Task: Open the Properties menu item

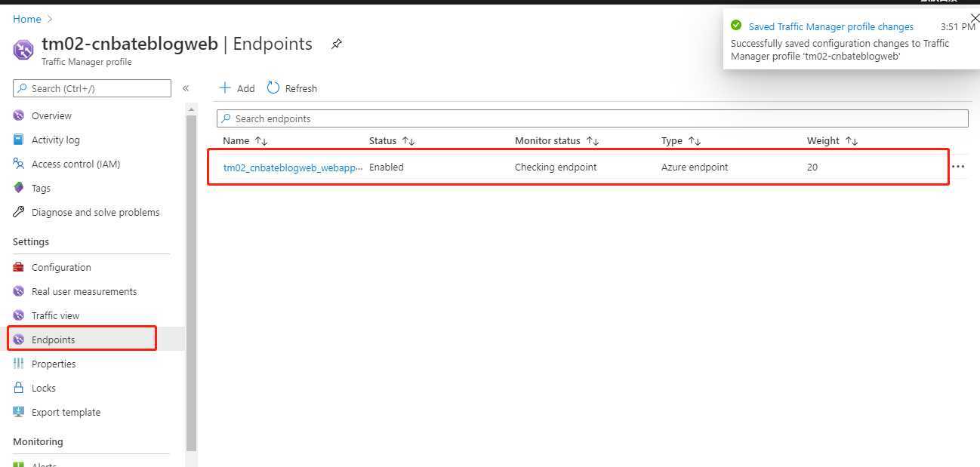Action: 54,364
